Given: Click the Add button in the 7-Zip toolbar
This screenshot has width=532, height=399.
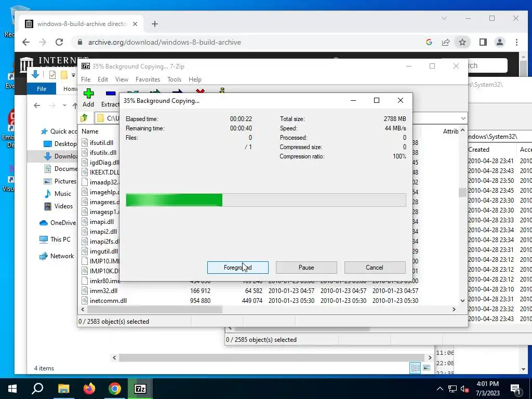Looking at the screenshot, I should pyautogui.click(x=88, y=98).
